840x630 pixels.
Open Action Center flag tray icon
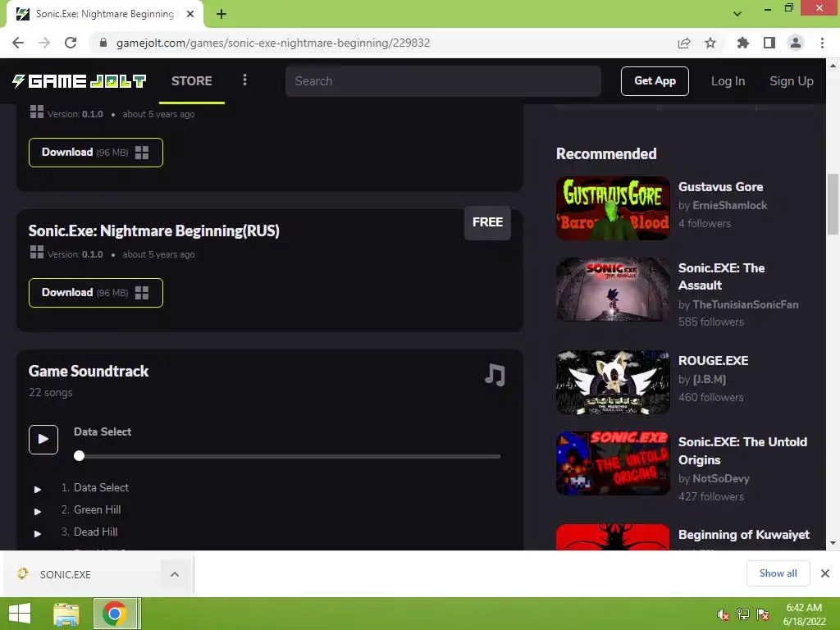pyautogui.click(x=763, y=614)
